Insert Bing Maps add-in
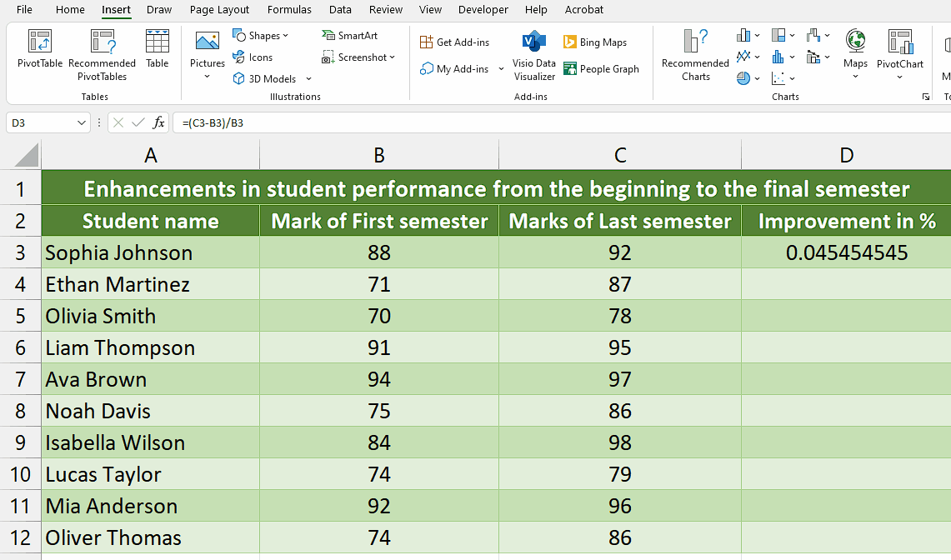Screen dimensions: 951x560 coord(595,42)
